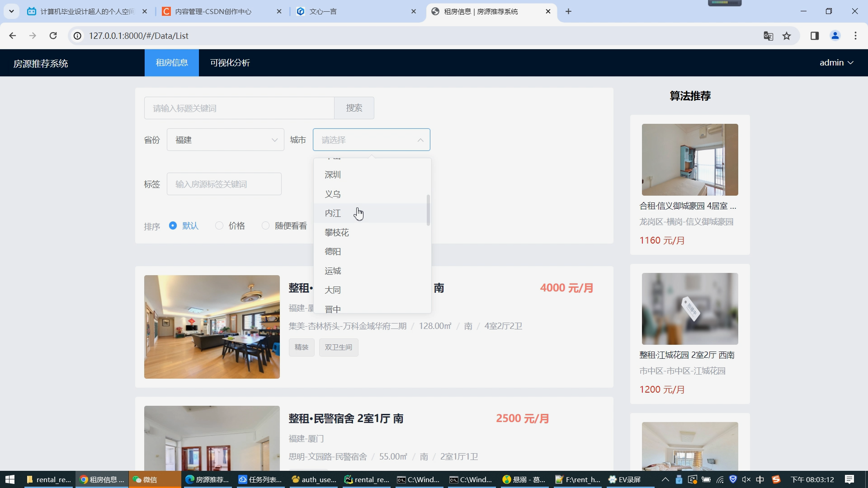868x488 pixels.
Task: Select 内江 from the city list
Action: [333, 213]
